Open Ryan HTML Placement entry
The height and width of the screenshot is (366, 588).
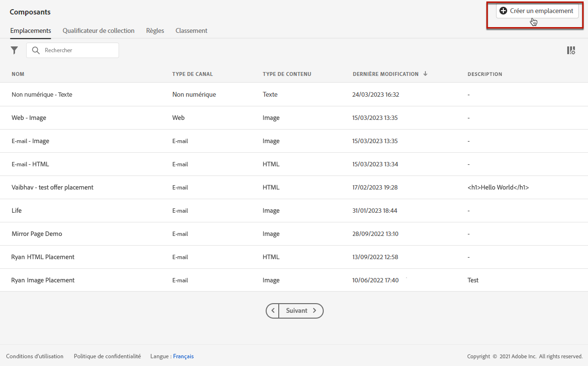43,257
